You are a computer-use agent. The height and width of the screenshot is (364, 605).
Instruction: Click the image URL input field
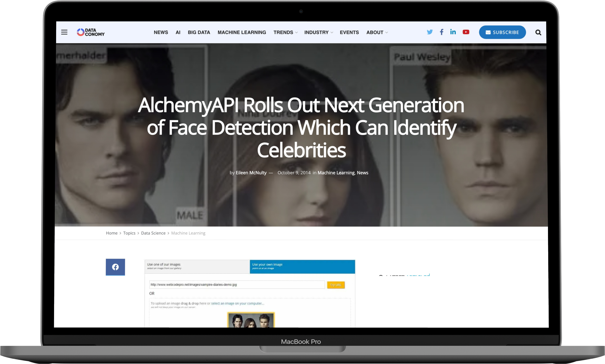(x=237, y=284)
